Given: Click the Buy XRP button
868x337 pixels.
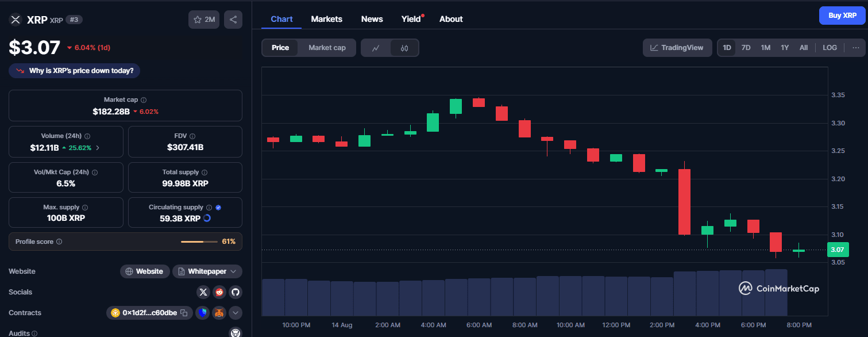Looking at the screenshot, I should (x=842, y=16).
